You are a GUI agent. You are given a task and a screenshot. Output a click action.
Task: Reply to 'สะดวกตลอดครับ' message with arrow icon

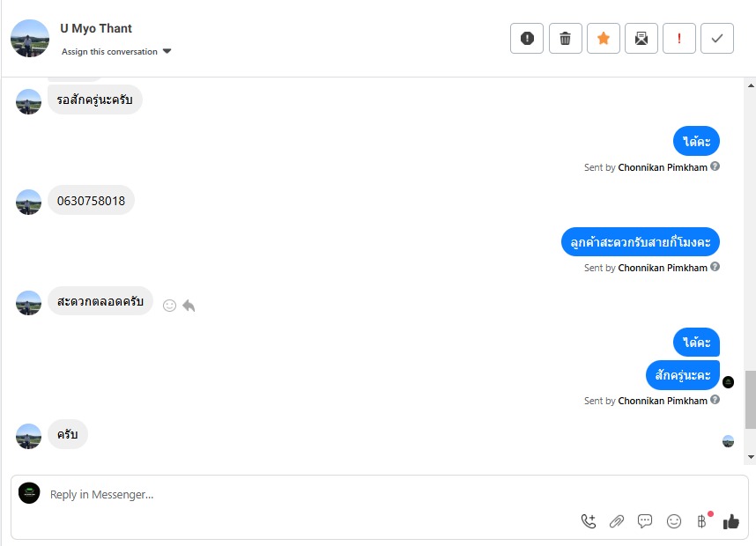coord(189,306)
